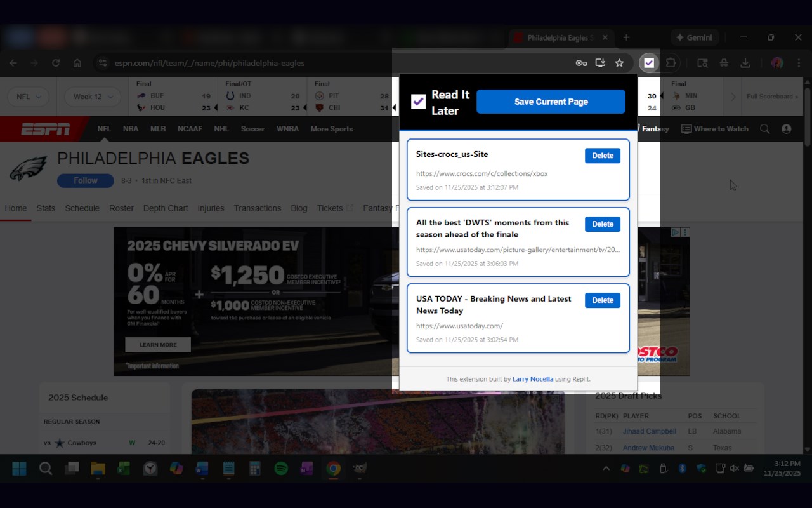Image resolution: width=812 pixels, height=508 pixels.
Task: Click Learn More on the Chevy ad
Action: click(x=158, y=345)
